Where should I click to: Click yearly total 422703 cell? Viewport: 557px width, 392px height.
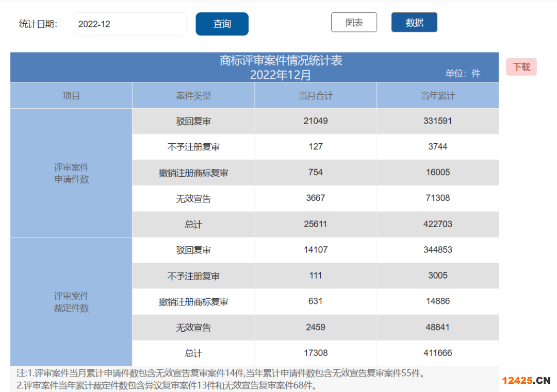click(438, 224)
